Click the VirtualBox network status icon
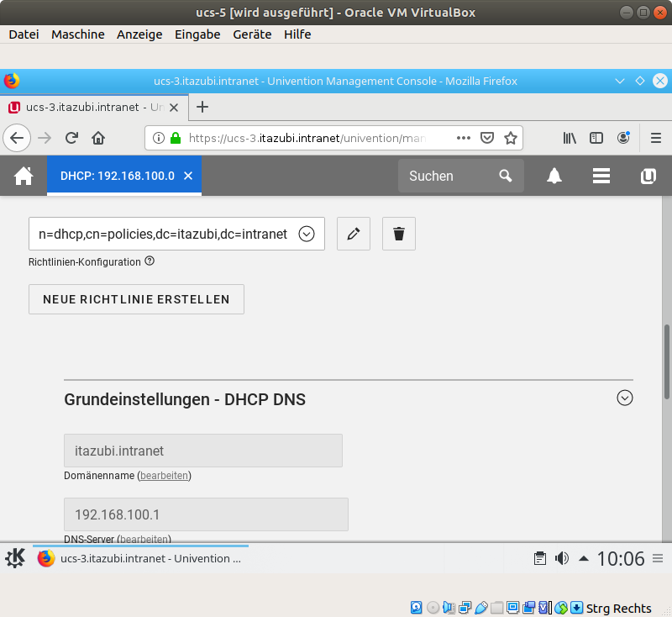The width and height of the screenshot is (672, 617). [x=465, y=608]
